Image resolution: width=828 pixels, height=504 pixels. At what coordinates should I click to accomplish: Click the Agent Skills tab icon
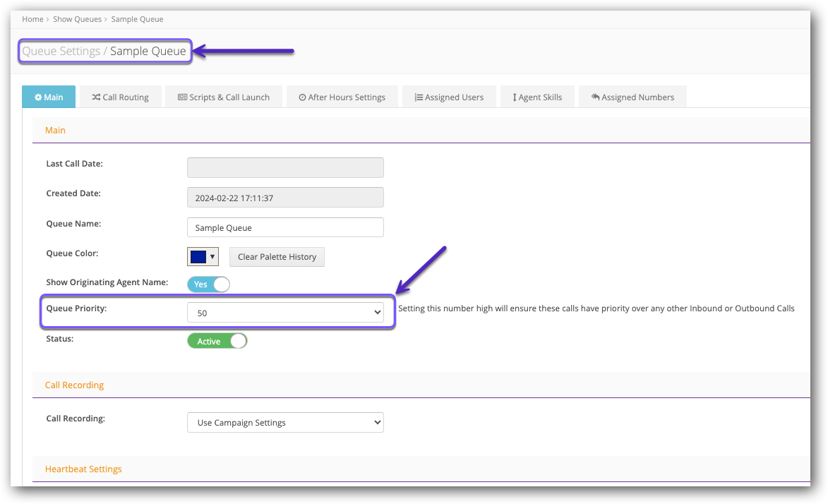(515, 97)
